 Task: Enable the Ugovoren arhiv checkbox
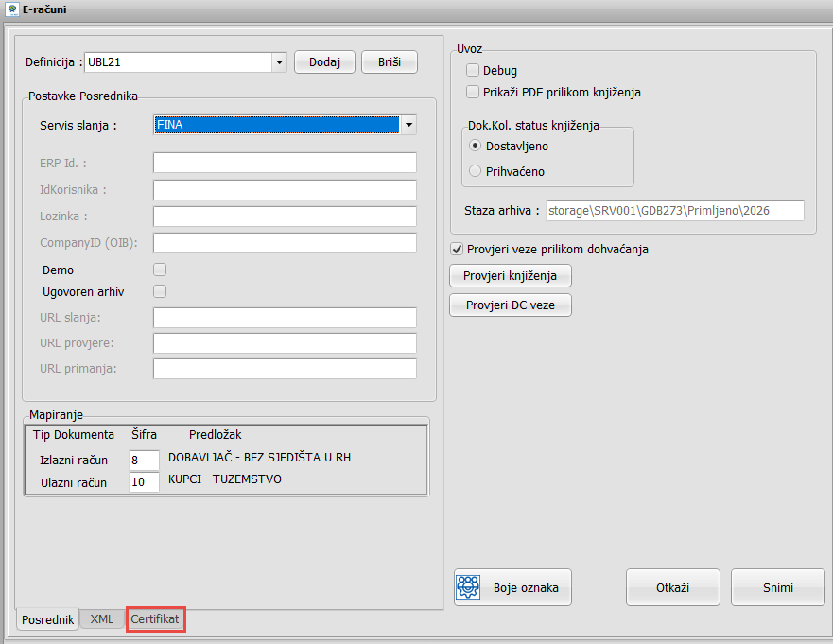pos(160,291)
